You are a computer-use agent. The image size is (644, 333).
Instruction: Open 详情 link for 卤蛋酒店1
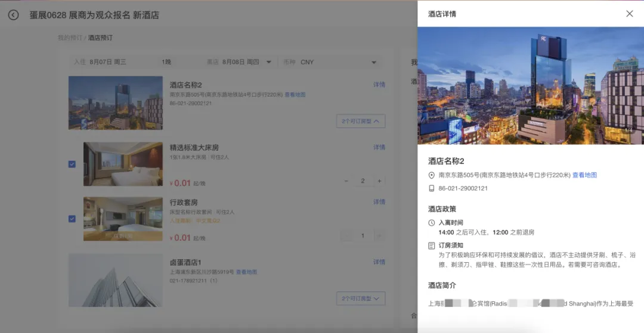[379, 262]
